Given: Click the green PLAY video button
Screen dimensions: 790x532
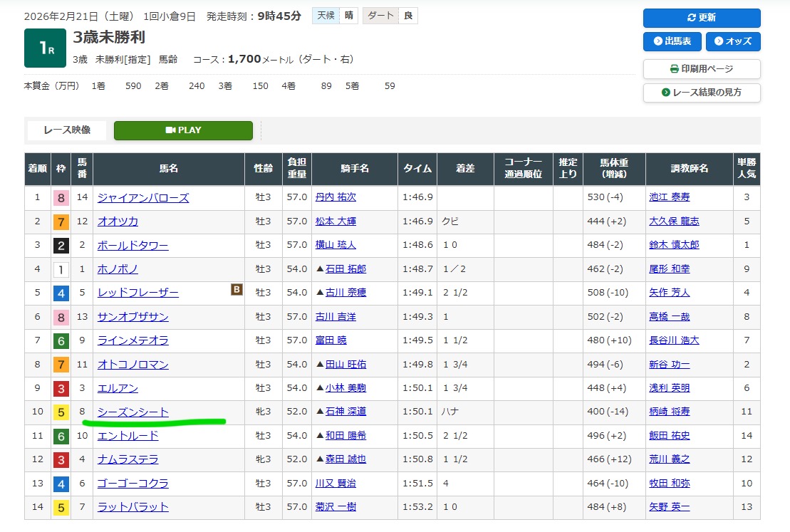Looking at the screenshot, I should pos(183,130).
